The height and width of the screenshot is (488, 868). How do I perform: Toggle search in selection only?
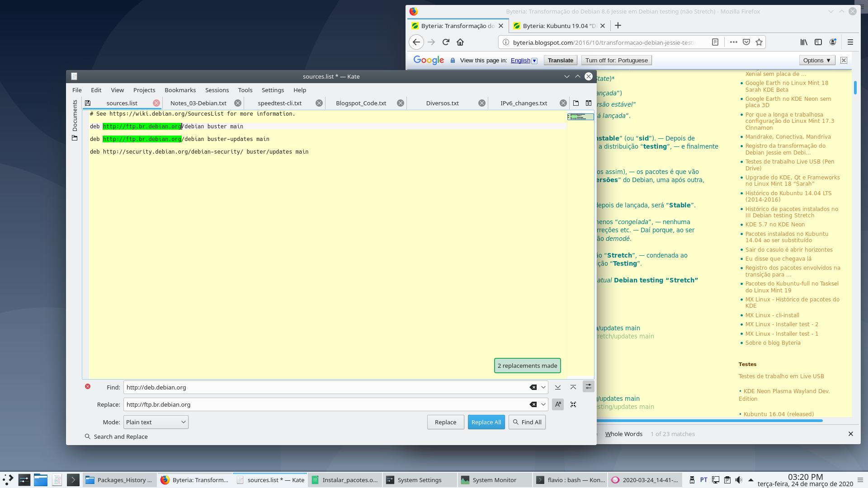[573, 404]
